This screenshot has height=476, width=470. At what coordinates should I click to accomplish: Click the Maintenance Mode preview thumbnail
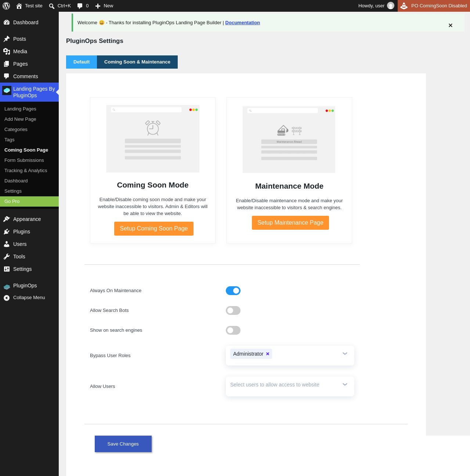click(289, 139)
